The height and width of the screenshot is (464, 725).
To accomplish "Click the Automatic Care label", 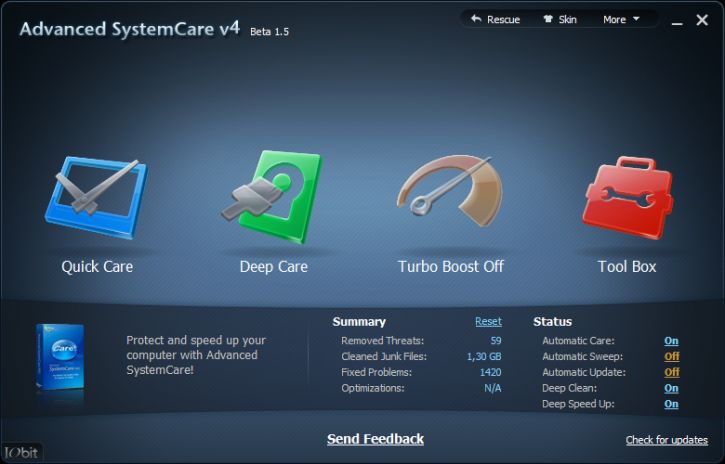I will 578,341.
